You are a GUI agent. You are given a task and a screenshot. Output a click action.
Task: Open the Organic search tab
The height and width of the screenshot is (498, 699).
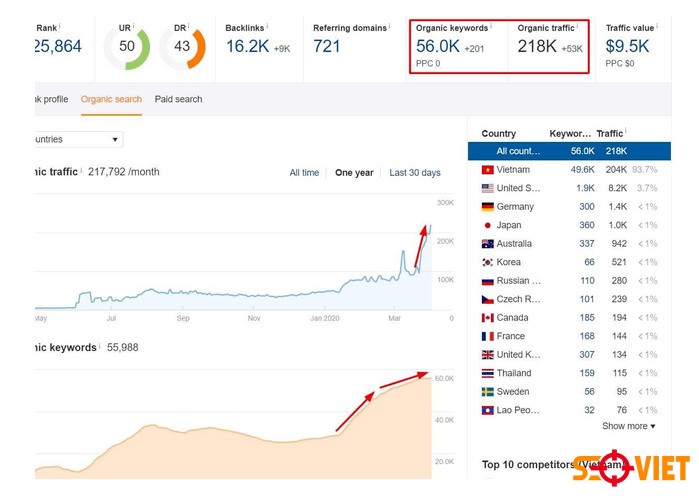111,99
